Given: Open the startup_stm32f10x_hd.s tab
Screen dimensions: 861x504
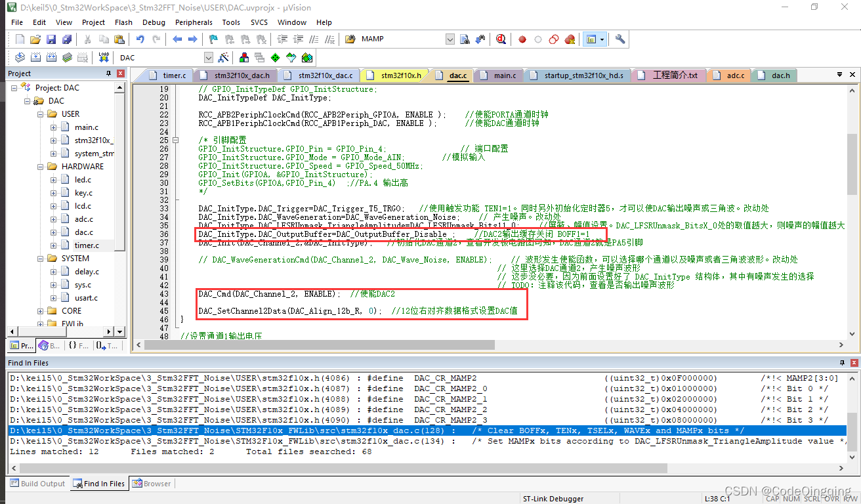Looking at the screenshot, I should tap(577, 75).
